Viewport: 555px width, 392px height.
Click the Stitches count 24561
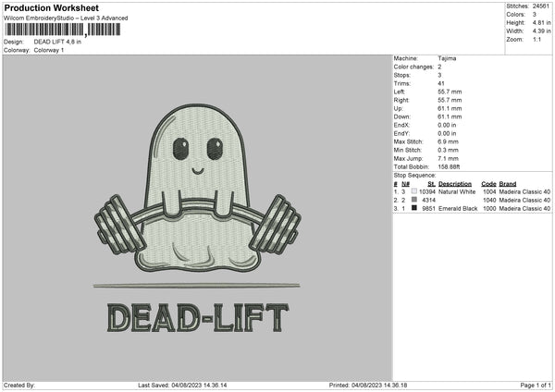541,6
